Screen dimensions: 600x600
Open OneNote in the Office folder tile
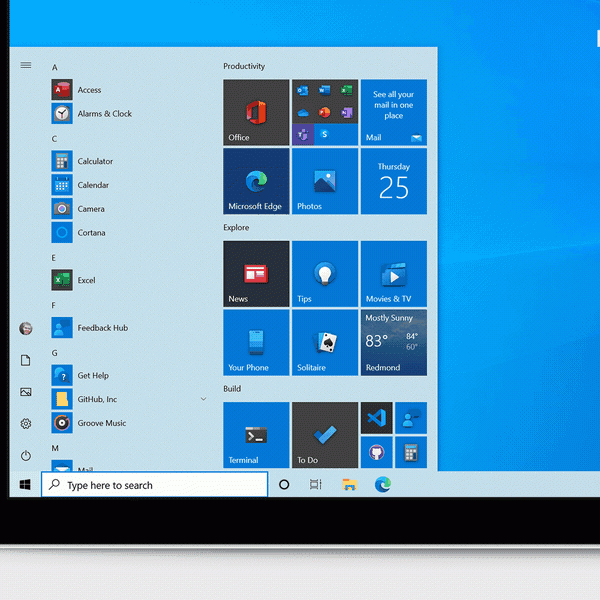pos(347,112)
